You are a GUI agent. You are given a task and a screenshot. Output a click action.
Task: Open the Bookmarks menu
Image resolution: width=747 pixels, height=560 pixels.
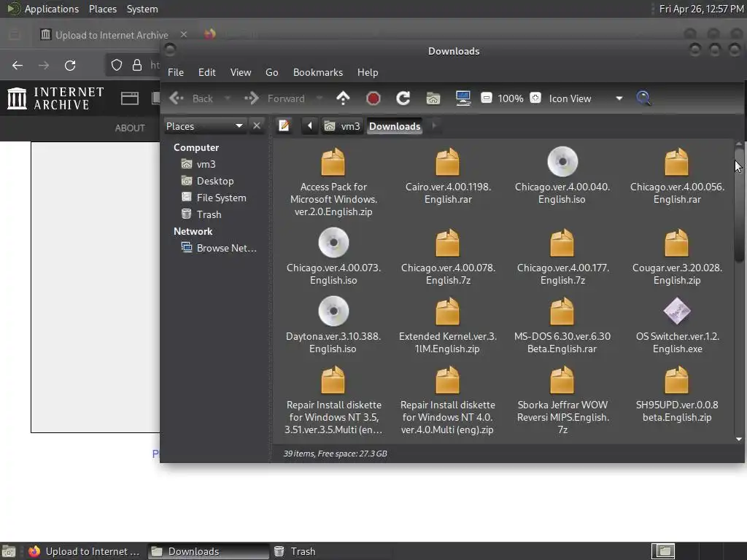(x=318, y=72)
